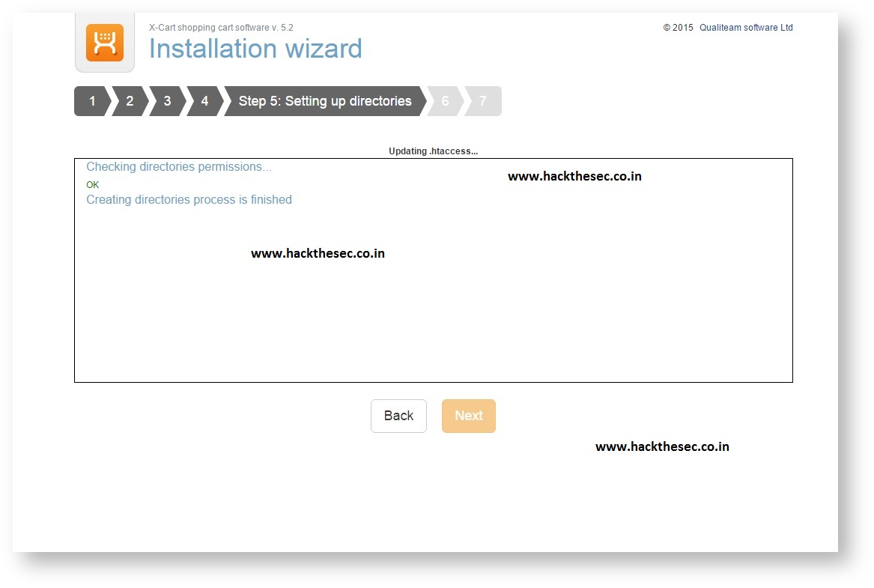Screen dimensions: 874x588
Task: Click 'Creating directories process is finished' text
Action: 189,199
